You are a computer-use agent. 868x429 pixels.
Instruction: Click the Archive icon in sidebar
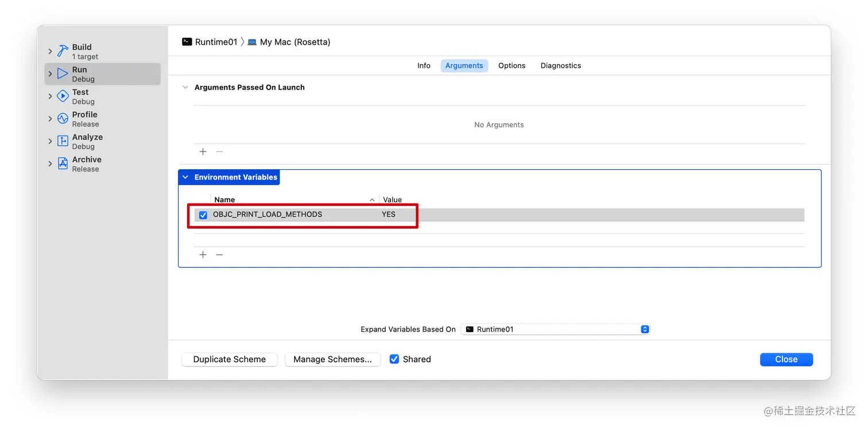click(63, 163)
